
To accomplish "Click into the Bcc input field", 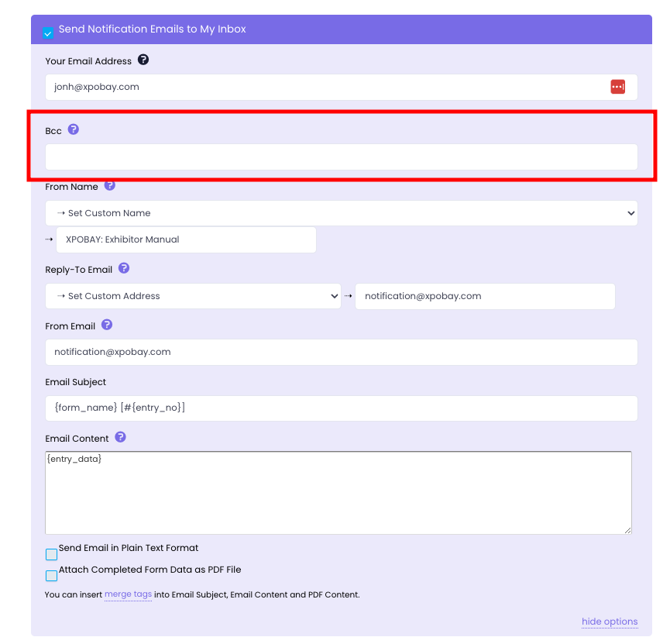I will 341,157.
